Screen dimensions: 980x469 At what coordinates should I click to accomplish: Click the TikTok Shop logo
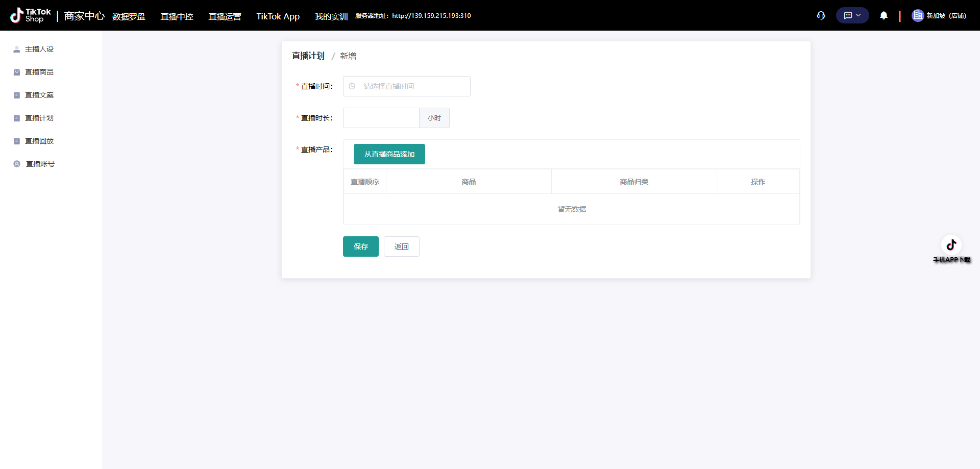pyautogui.click(x=31, y=15)
